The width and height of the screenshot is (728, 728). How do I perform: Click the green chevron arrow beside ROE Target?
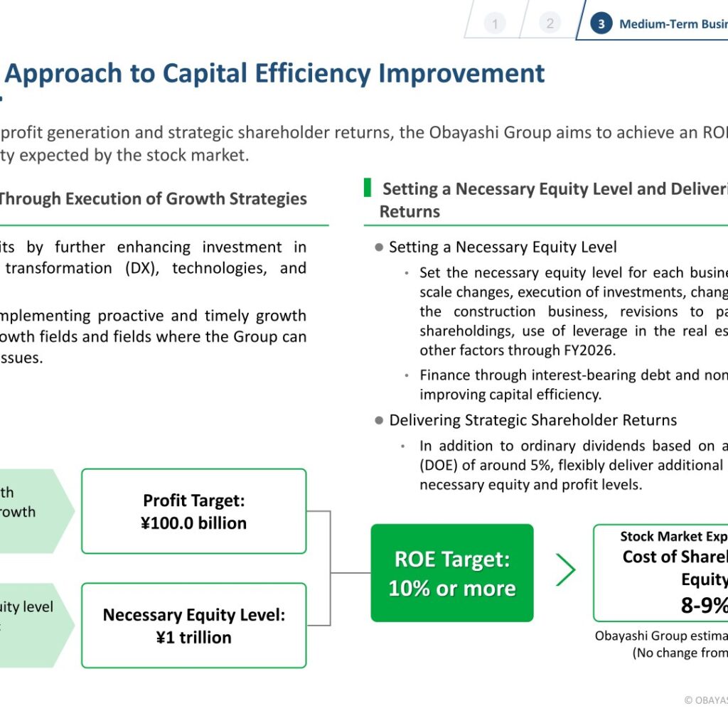(565, 569)
